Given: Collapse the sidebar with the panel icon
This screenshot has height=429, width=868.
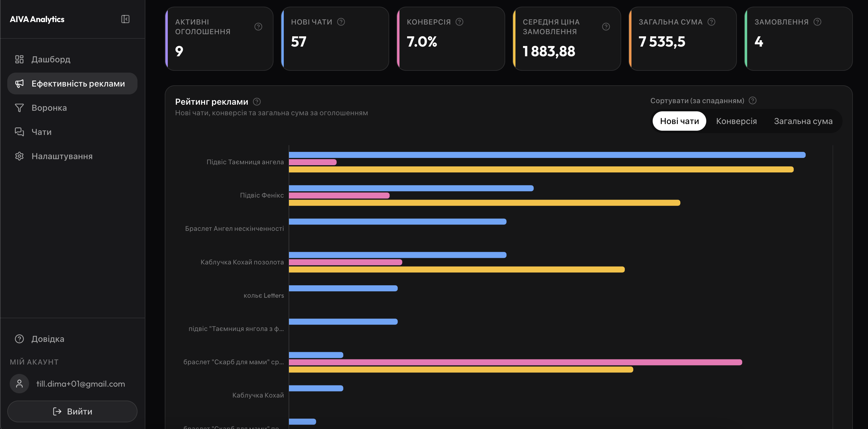Looking at the screenshot, I should pos(125,19).
